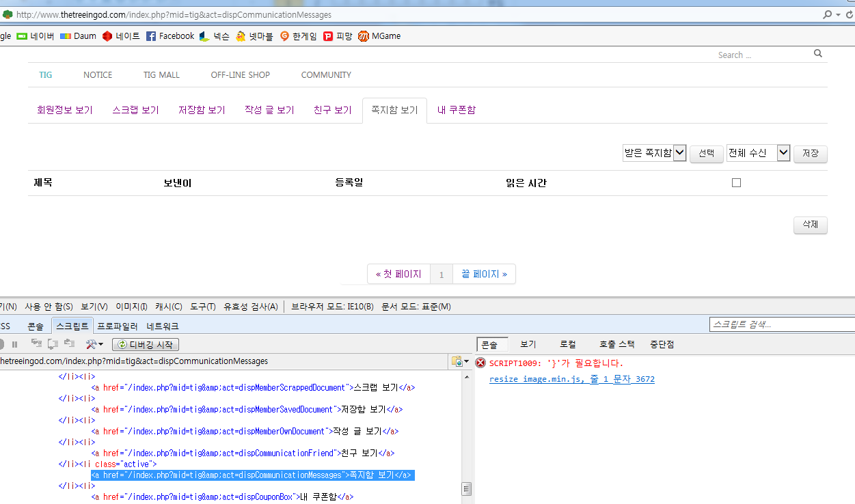Image resolution: width=855 pixels, height=504 pixels.
Task: Open the wrench tool options in developer tools
Action: pos(92,344)
